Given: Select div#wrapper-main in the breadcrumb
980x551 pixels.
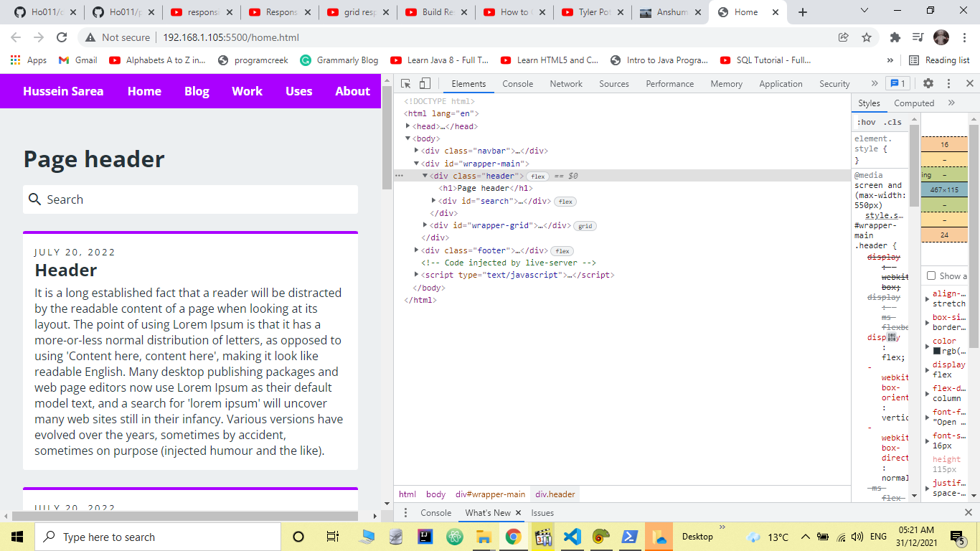Looking at the screenshot, I should (490, 494).
